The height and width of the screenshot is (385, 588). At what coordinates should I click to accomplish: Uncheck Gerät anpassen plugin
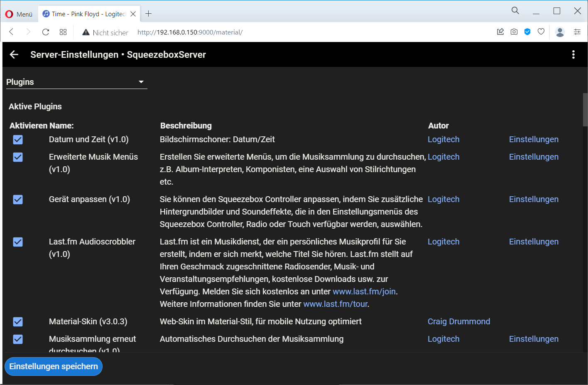tap(18, 200)
